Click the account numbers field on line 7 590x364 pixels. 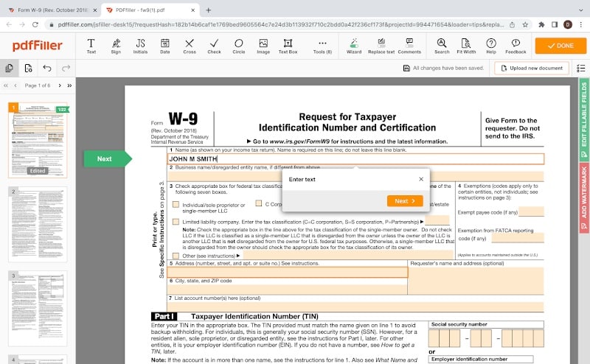[x=355, y=307]
